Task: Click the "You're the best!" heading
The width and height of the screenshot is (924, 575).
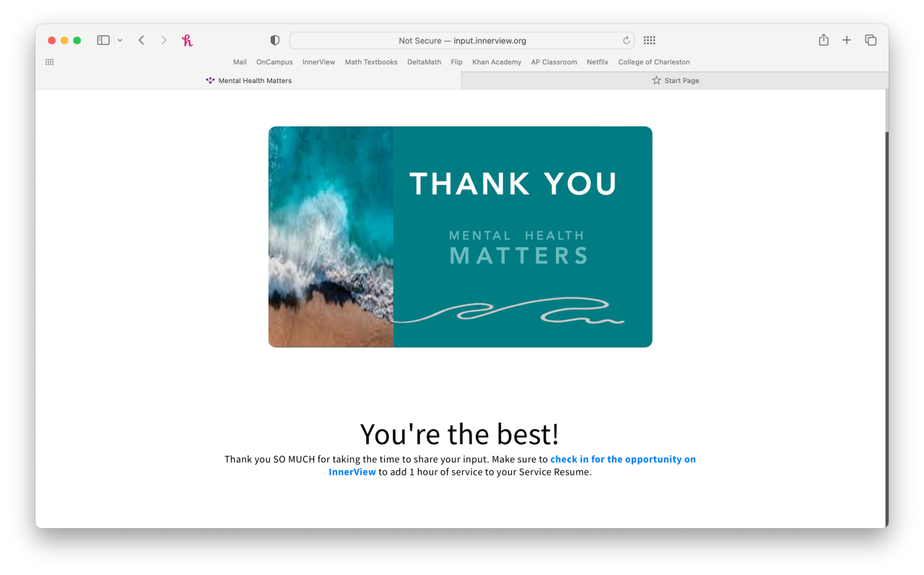Action: pyautogui.click(x=459, y=434)
